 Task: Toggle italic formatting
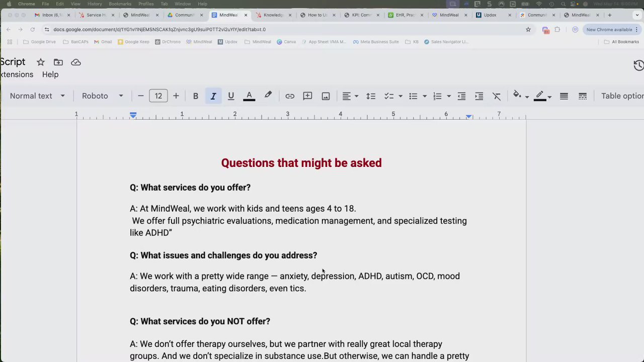click(x=213, y=96)
